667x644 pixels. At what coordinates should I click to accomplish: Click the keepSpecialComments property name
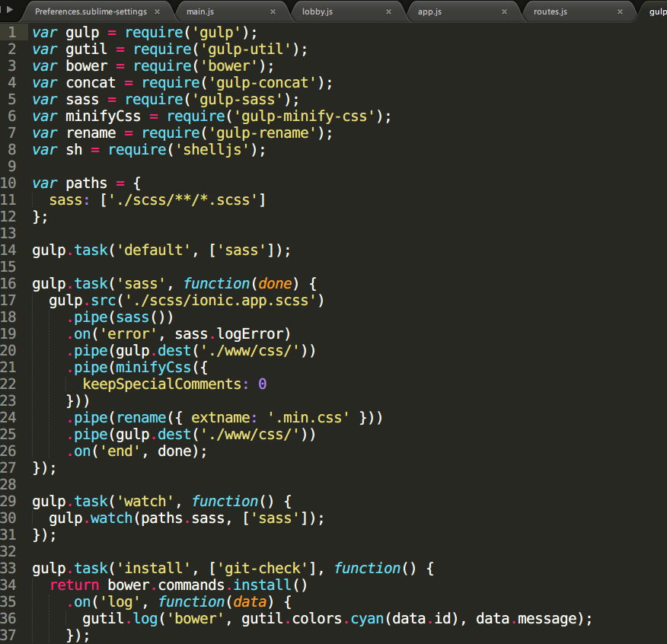(162, 384)
